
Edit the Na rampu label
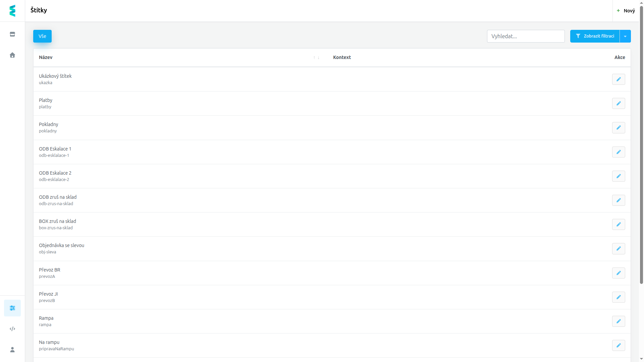pos(619,346)
